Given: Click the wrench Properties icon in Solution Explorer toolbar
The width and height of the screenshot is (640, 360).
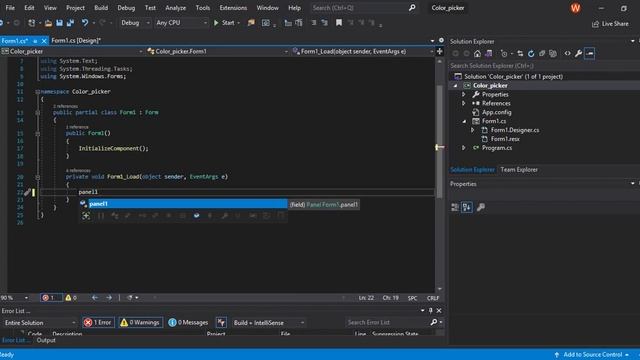Looking at the screenshot, I should point(578,53).
